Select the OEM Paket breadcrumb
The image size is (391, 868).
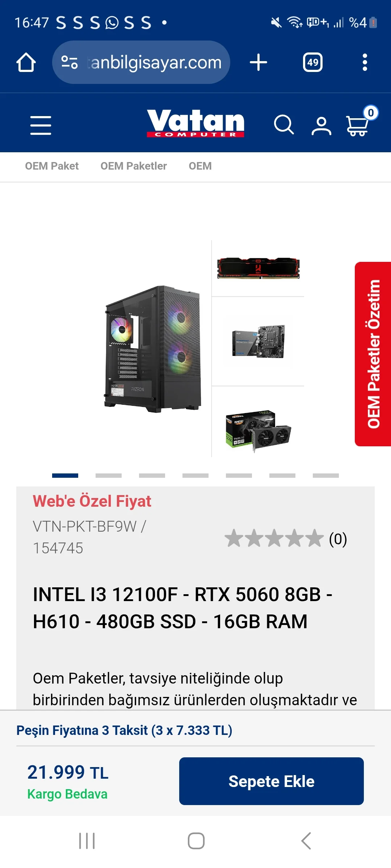tap(52, 166)
